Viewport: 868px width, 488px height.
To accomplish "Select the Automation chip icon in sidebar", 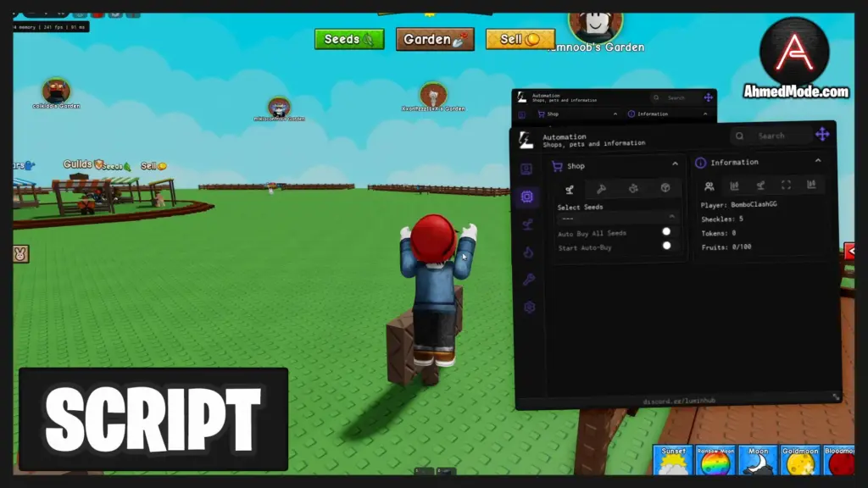I will tap(527, 197).
